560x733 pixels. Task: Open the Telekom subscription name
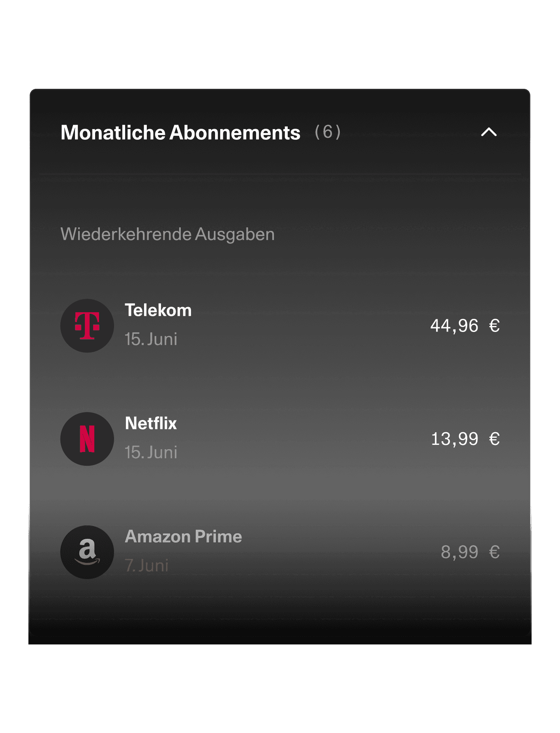click(x=158, y=310)
